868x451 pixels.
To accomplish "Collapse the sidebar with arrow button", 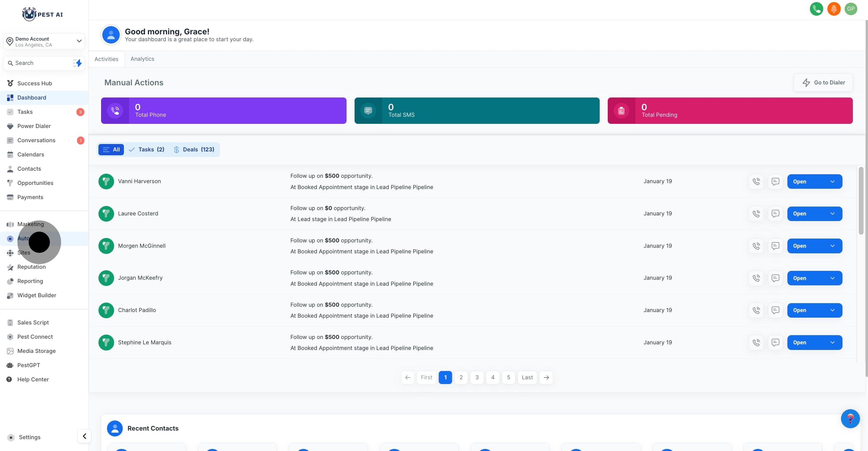I will click(84, 436).
